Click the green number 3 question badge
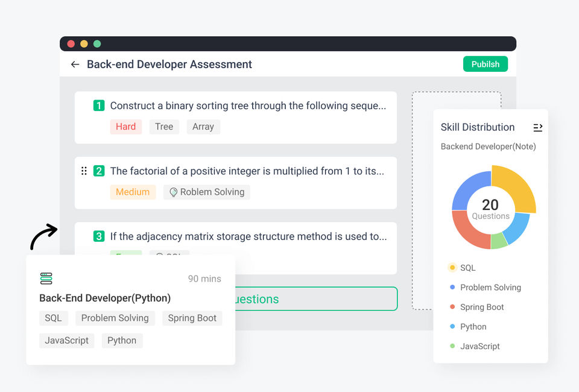This screenshot has height=392, width=579. (99, 236)
